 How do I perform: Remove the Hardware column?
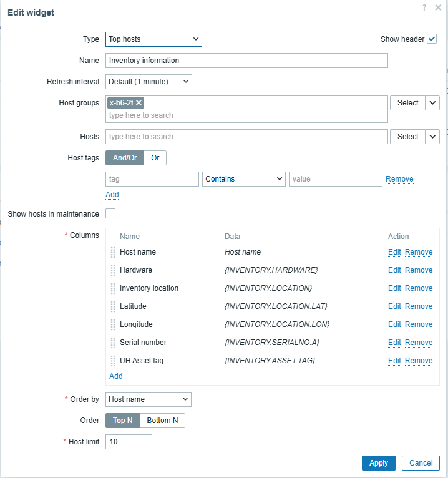[x=419, y=270]
